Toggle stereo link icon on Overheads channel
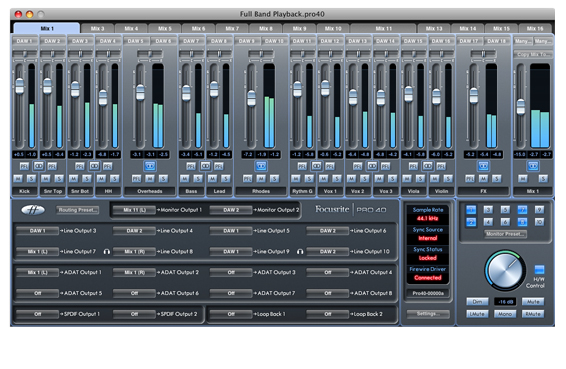The width and height of the screenshot is (566, 369). tap(149, 166)
